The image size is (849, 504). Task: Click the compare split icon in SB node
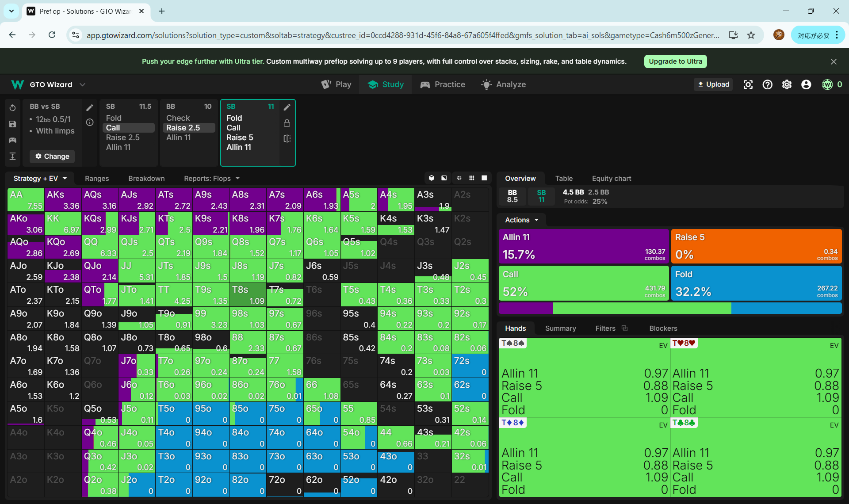(x=287, y=138)
